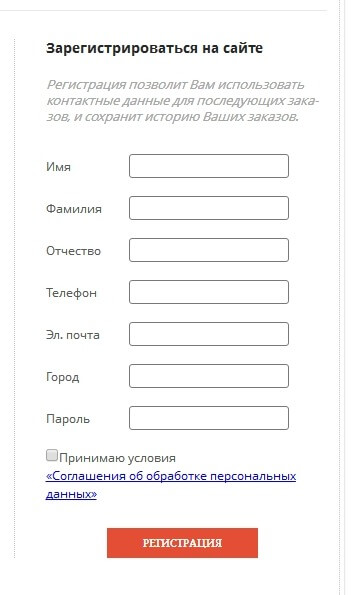362x595 pixels.
Task: Click the Зарегистрироваться на сайте heading
Action: [x=154, y=49]
